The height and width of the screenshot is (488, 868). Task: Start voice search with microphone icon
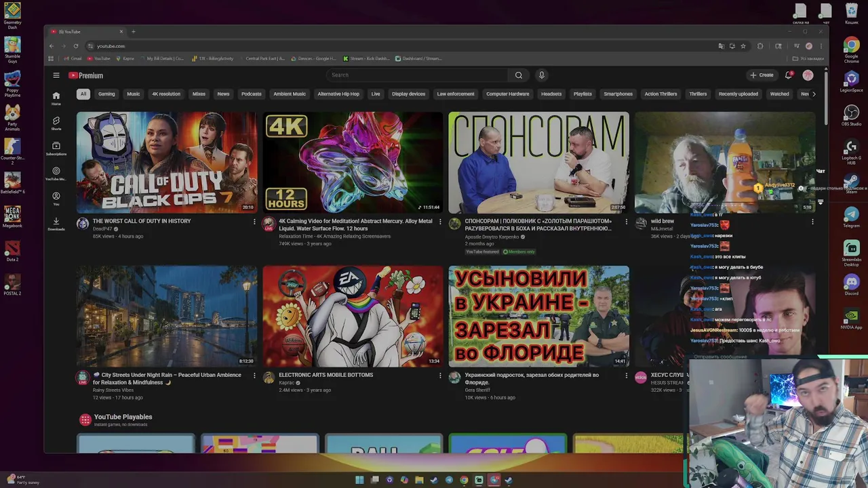point(541,75)
